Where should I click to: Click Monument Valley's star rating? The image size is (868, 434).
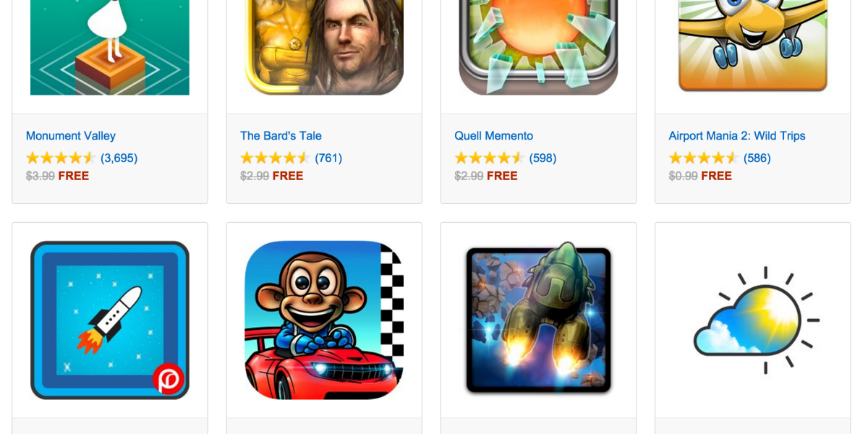(x=61, y=158)
